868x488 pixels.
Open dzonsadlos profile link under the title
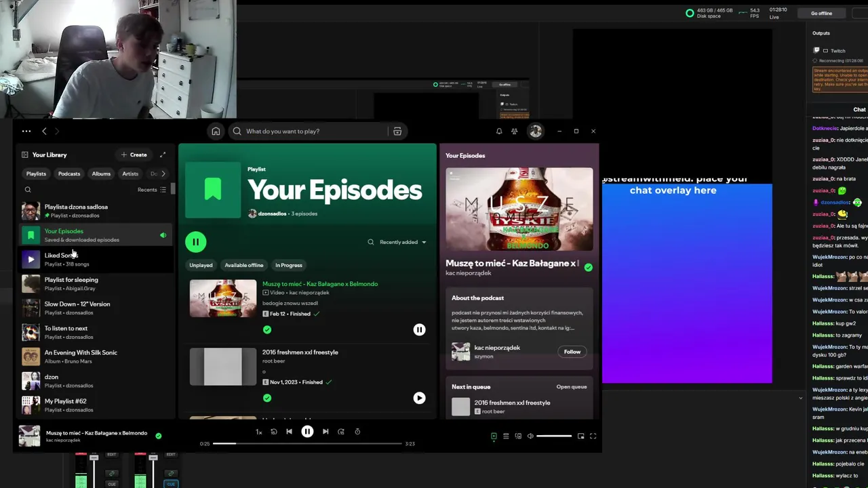point(272,213)
